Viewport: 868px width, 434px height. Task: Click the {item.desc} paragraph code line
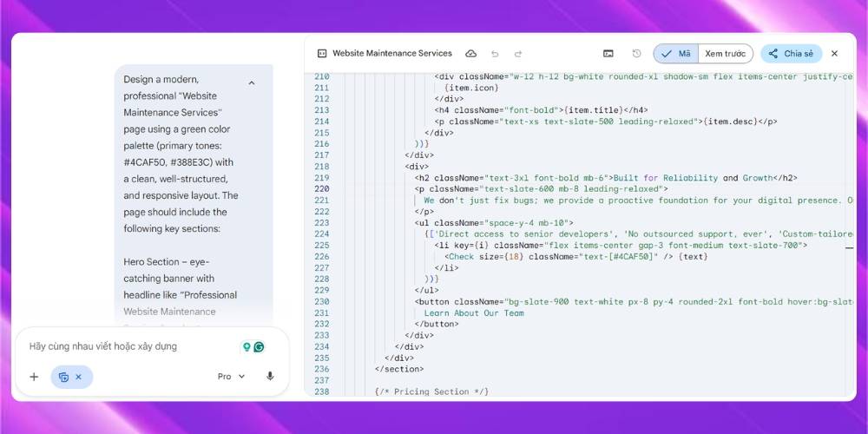coord(606,122)
